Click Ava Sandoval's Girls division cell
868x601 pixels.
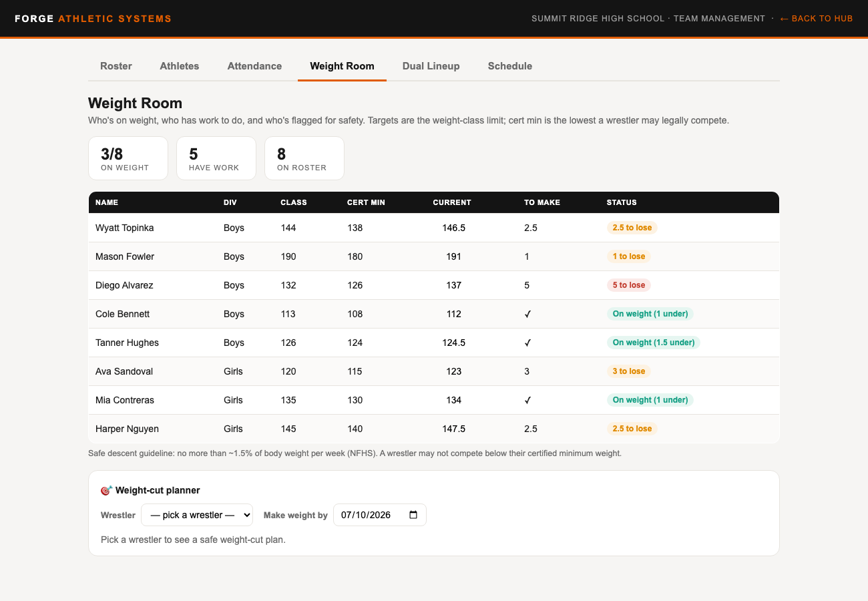(x=233, y=371)
